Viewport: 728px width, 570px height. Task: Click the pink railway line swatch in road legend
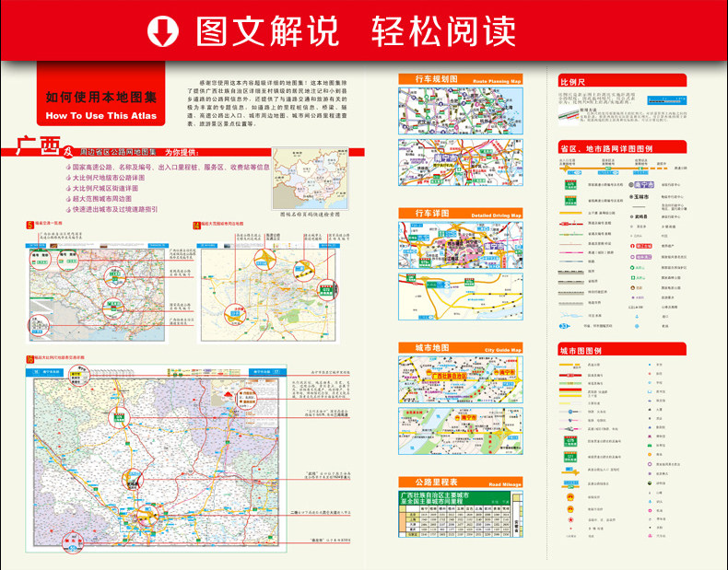click(571, 252)
